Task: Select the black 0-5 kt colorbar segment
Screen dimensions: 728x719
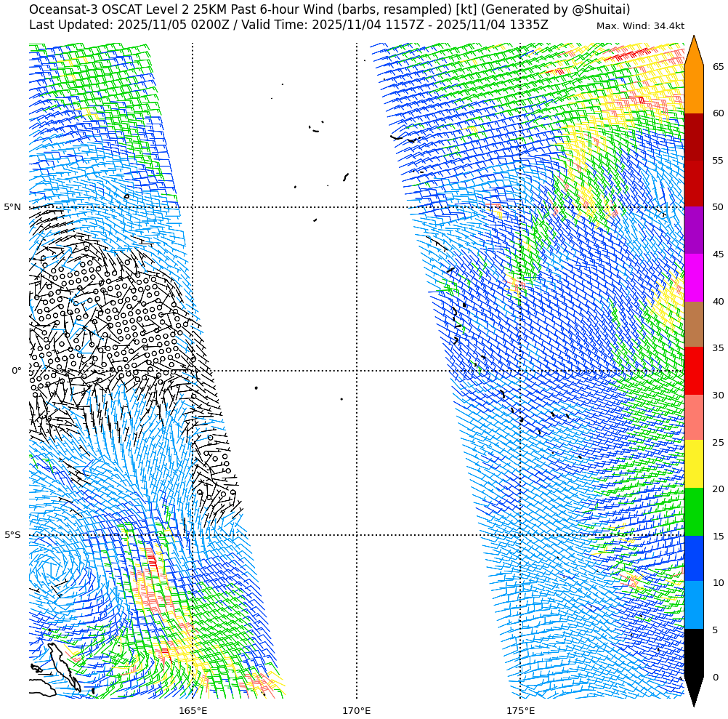Action: tap(694, 652)
